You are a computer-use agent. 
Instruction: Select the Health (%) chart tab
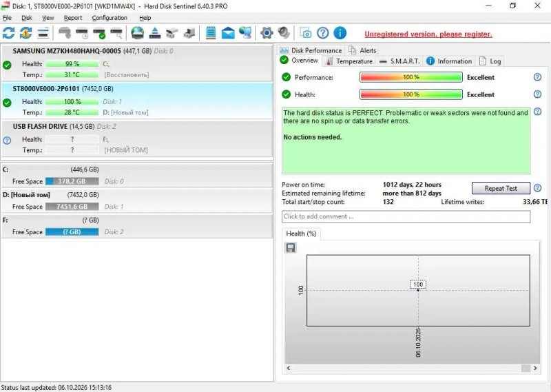point(301,234)
